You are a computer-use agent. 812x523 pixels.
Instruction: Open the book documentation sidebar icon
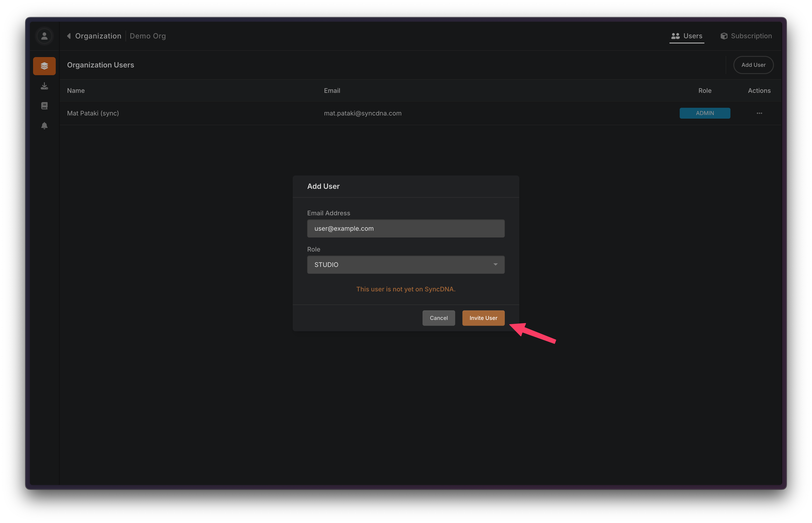(44, 106)
